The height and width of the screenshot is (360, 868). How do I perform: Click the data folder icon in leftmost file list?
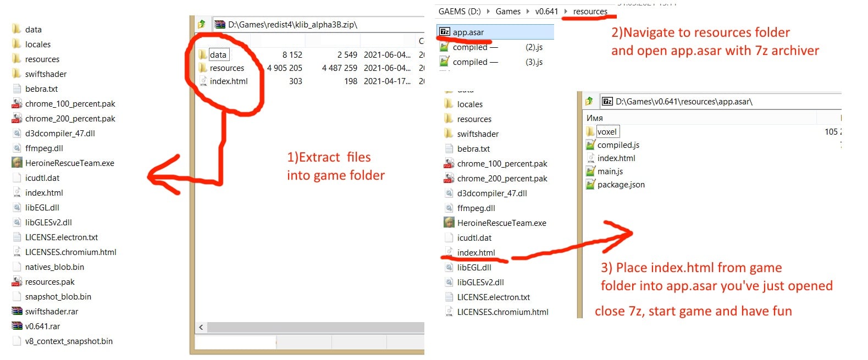(x=17, y=29)
